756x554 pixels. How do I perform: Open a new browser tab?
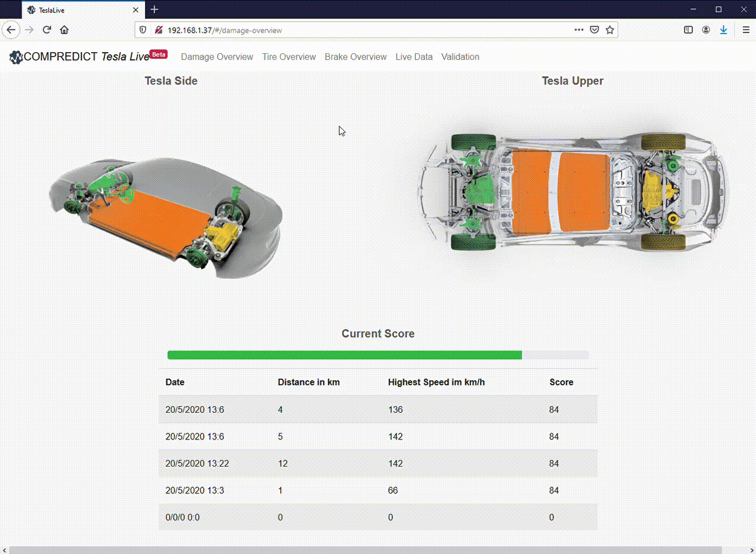click(x=154, y=9)
